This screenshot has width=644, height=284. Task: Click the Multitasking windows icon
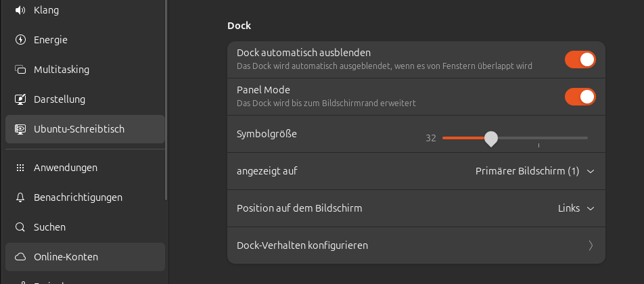[20, 70]
